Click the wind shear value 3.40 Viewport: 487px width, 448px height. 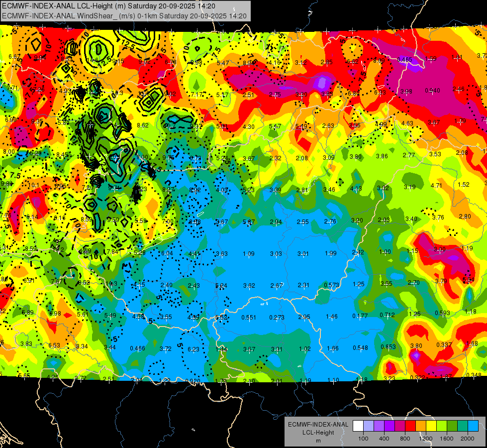(x=411, y=219)
